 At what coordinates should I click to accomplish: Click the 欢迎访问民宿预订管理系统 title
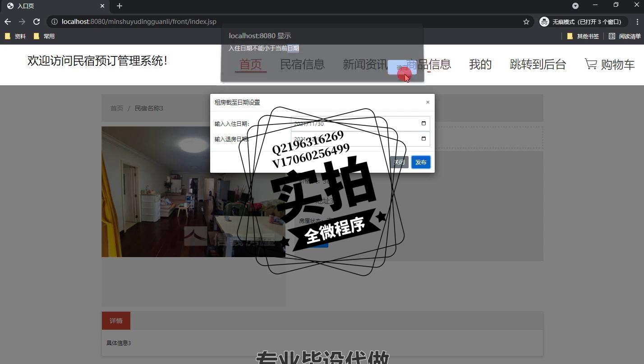pyautogui.click(x=97, y=61)
